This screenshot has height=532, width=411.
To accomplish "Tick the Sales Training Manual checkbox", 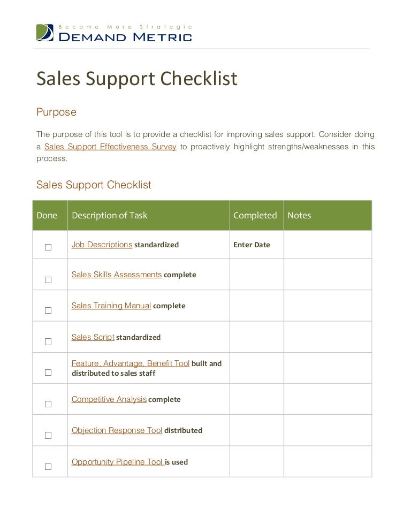I will [48, 310].
